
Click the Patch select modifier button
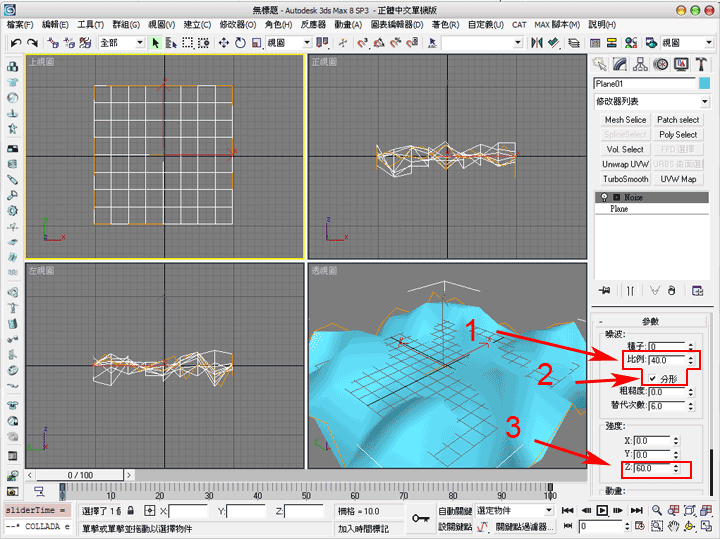point(678,120)
